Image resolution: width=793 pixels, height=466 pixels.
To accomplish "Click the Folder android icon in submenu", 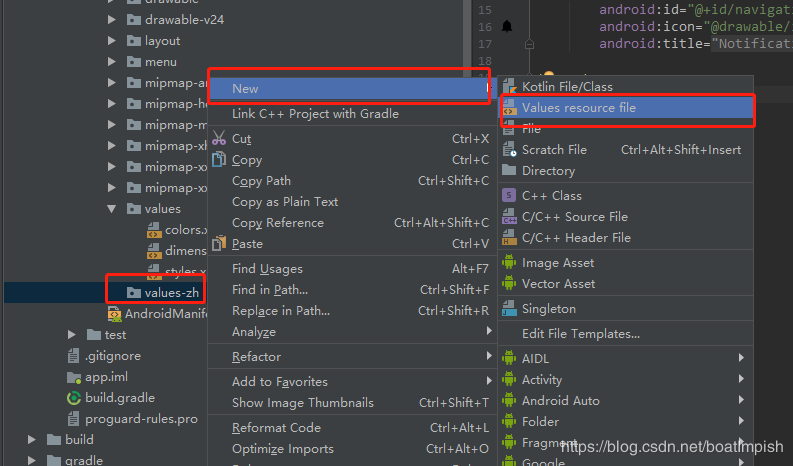I will tap(509, 421).
